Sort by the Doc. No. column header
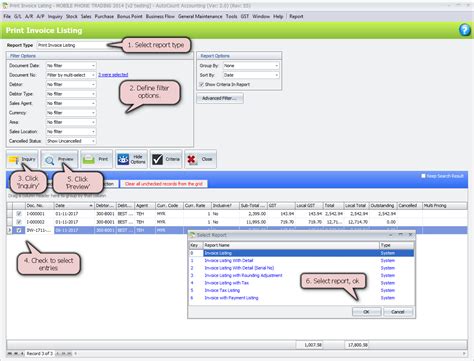474x361 pixels. (39, 206)
